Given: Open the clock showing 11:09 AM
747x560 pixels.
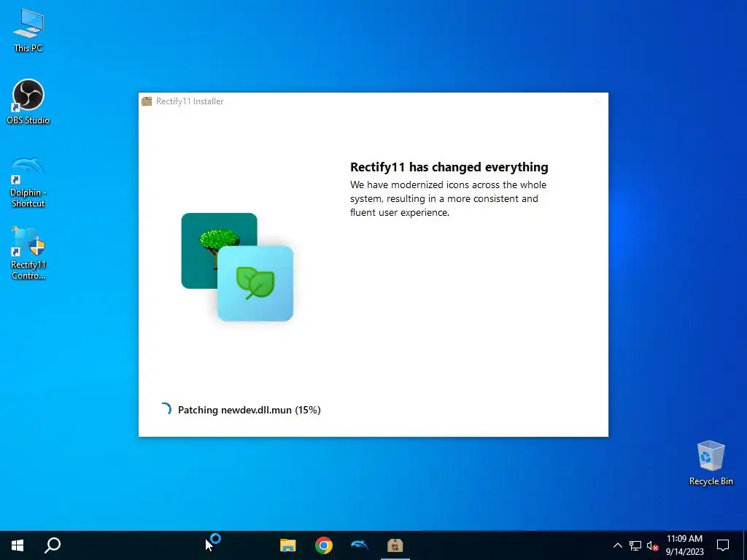Looking at the screenshot, I should 684,545.
